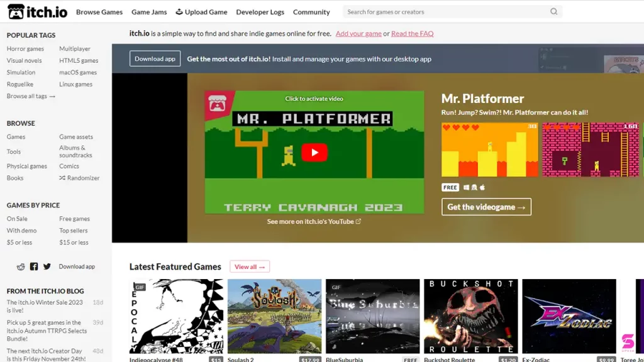
Task: Open On Sale games
Action: 17,219
